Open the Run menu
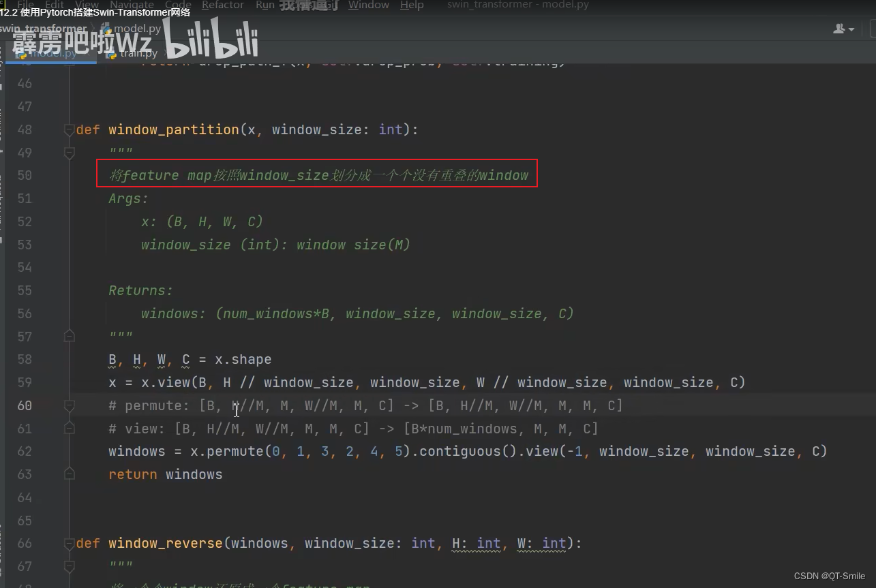 [265, 5]
